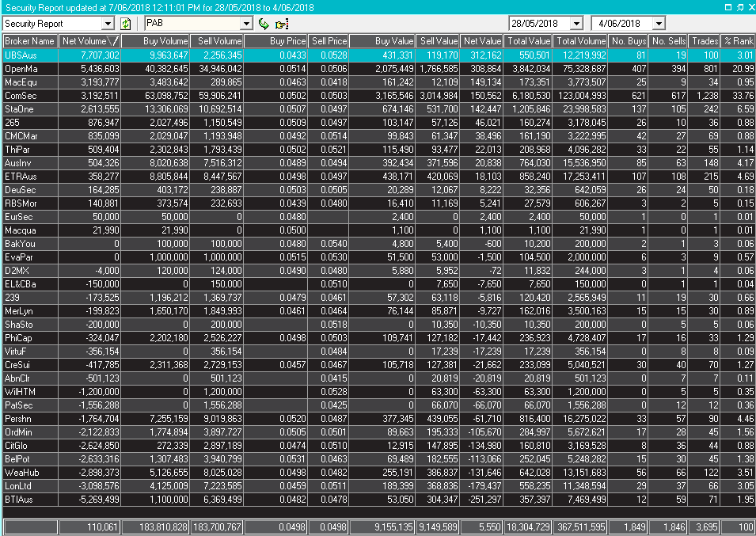756x536 pixels.
Task: Refresh the report with the green arrows icon
Action: (125, 24)
